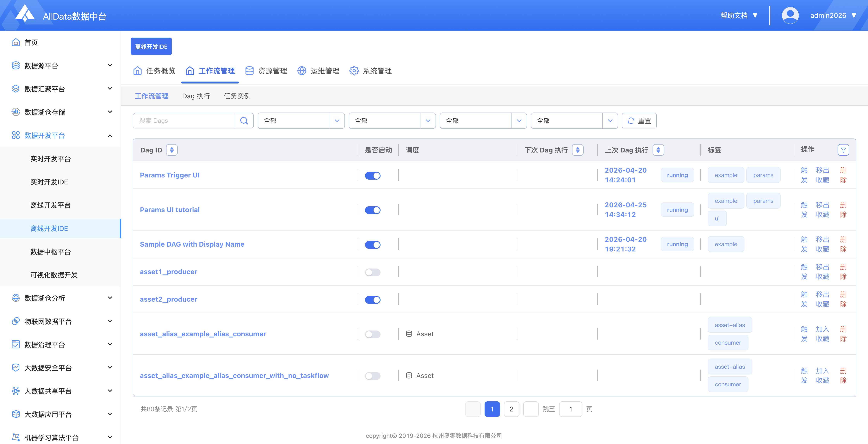Click the 数据汇聚平台 layers icon

15,89
